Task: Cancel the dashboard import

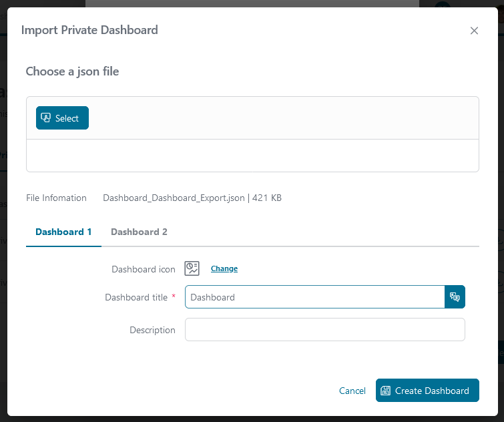Action: pos(352,391)
